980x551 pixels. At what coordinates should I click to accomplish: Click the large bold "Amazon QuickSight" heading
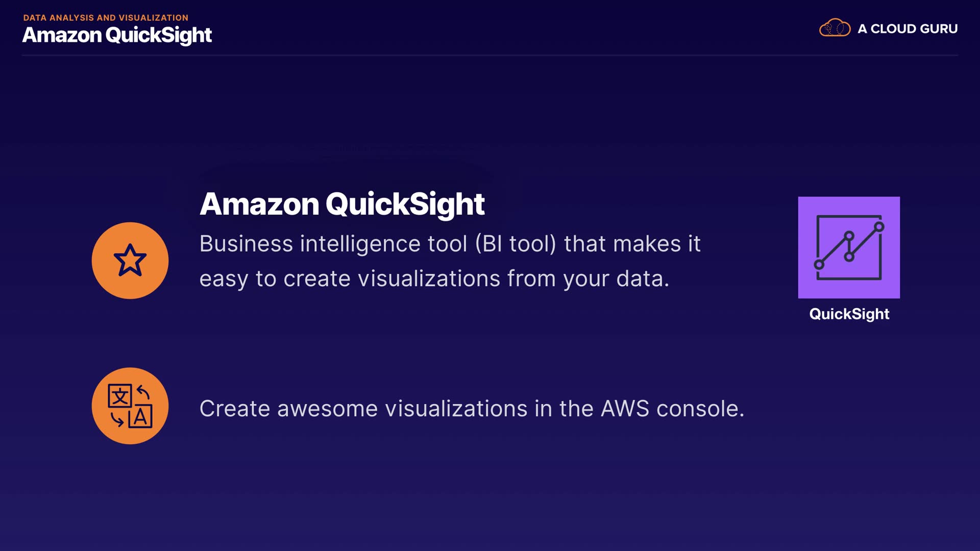(x=341, y=204)
